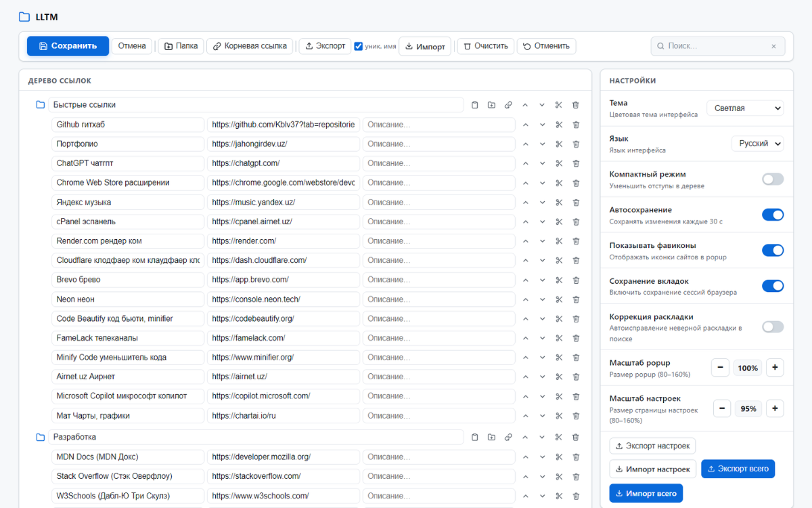Screen dimensions: 812x508
Task: Toggle the уник. имя checkbox
Action: tap(359, 46)
